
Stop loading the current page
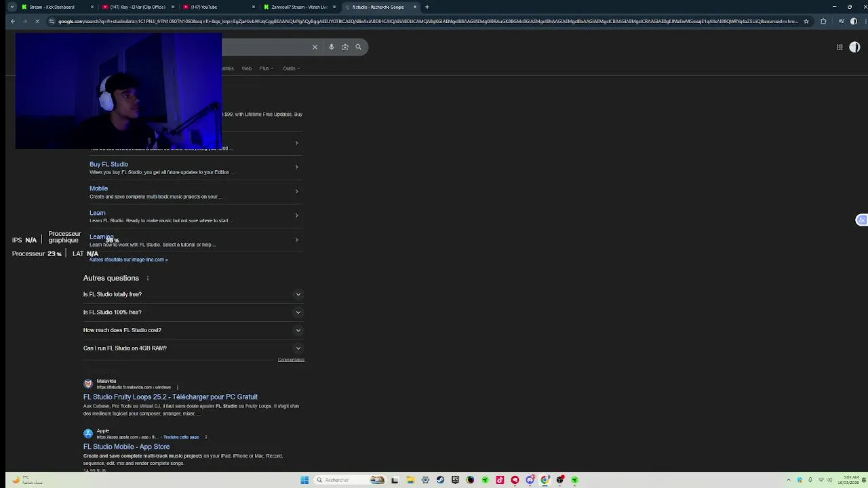point(37,21)
